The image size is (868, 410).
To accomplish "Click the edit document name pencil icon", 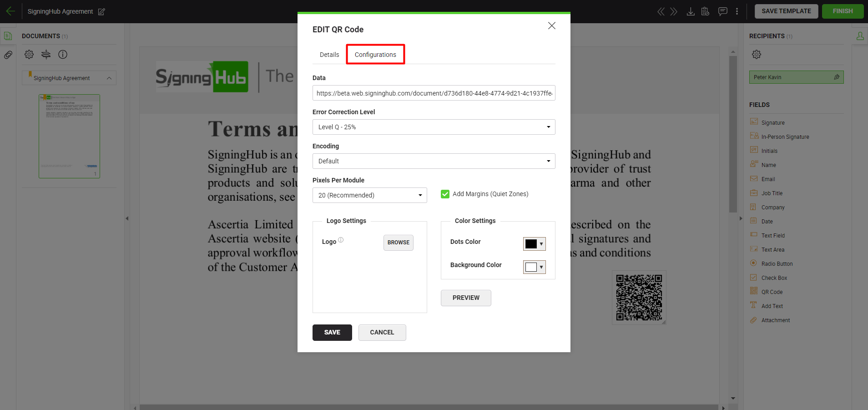I will coord(101,12).
